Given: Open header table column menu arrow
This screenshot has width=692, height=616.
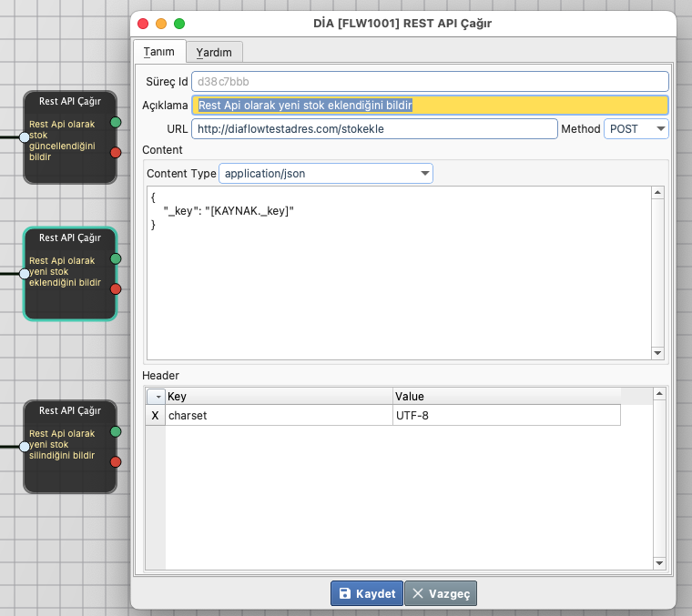Looking at the screenshot, I should (x=156, y=397).
